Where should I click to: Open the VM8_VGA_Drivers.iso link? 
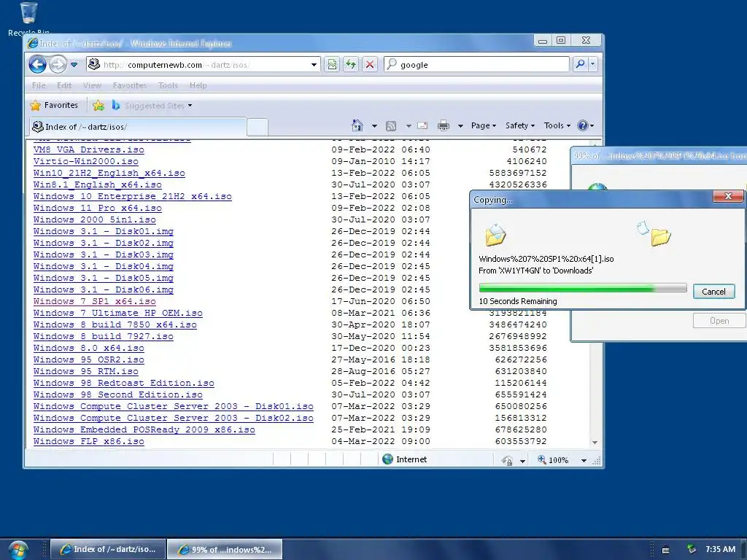pos(88,149)
